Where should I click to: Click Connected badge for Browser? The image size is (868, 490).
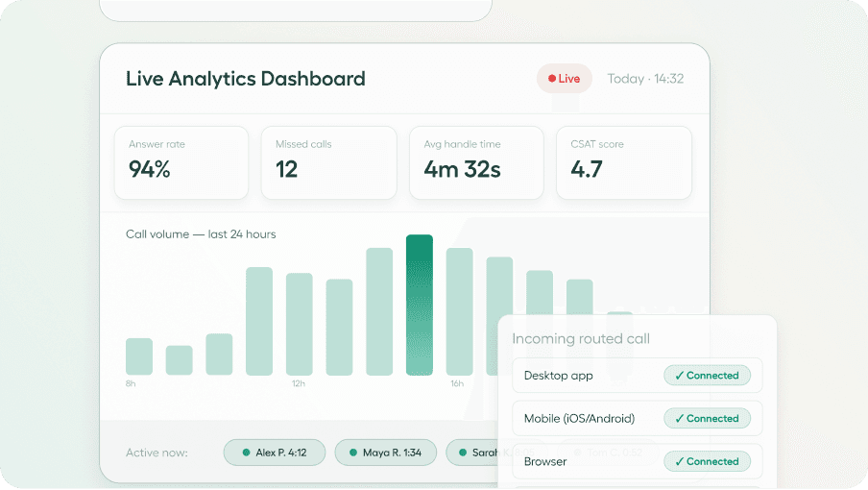click(707, 461)
